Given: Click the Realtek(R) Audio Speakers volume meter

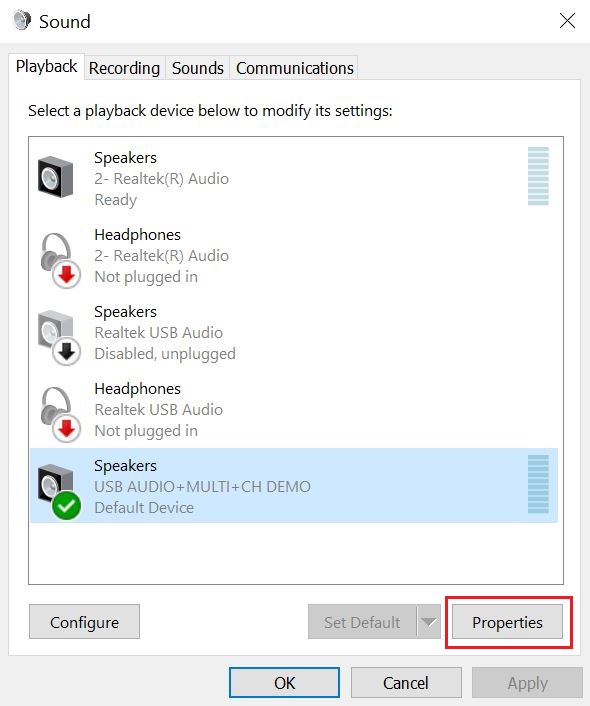Looking at the screenshot, I should tap(538, 176).
